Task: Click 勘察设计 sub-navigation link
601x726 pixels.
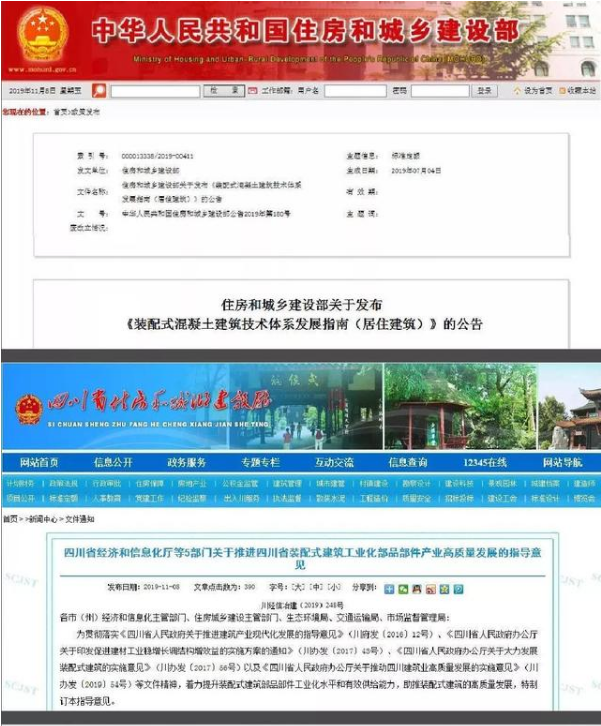Action: (416, 483)
